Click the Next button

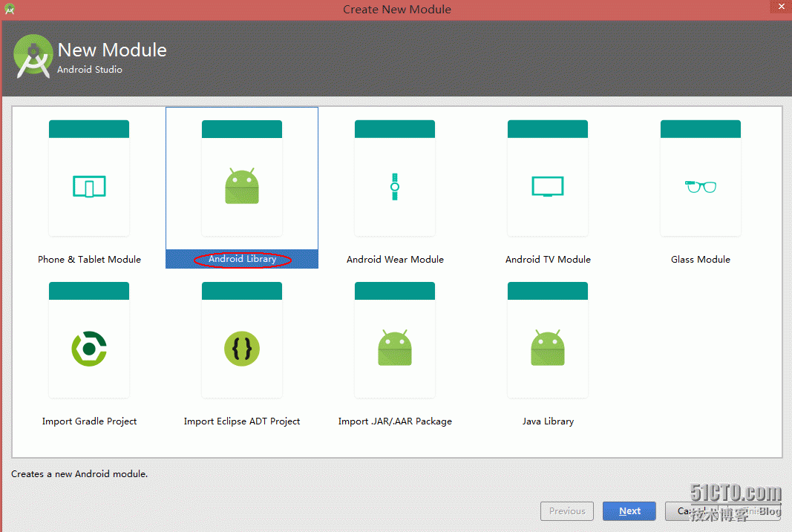click(x=629, y=510)
